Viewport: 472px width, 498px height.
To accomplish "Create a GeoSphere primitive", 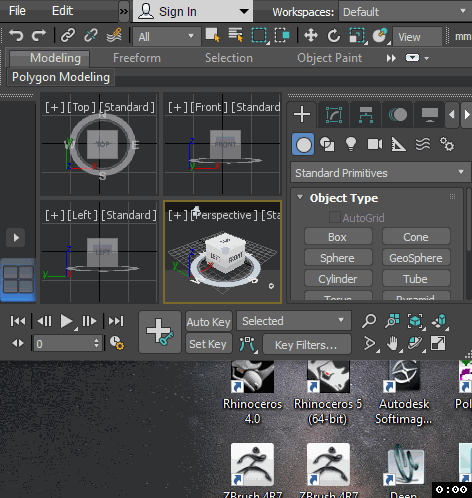I will pyautogui.click(x=416, y=258).
